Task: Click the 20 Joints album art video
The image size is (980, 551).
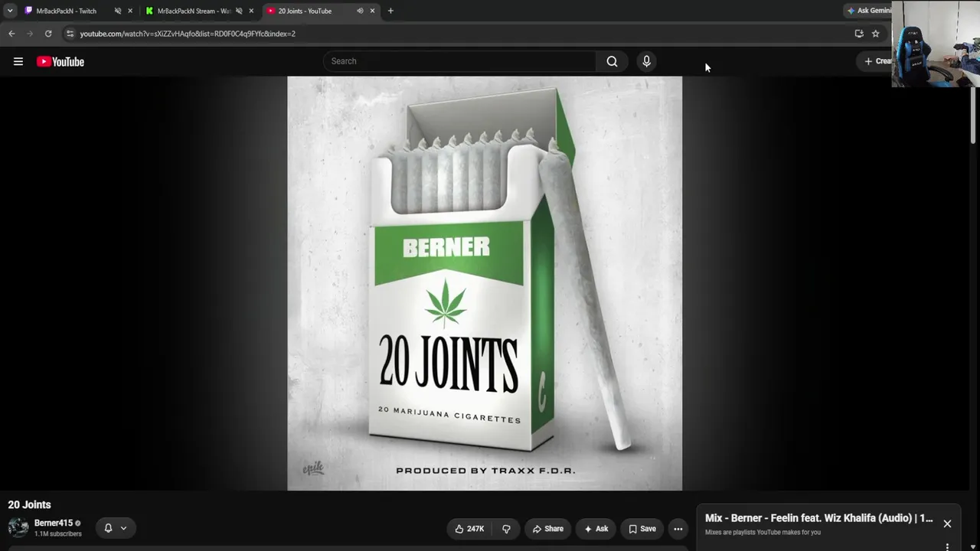Action: (x=485, y=283)
